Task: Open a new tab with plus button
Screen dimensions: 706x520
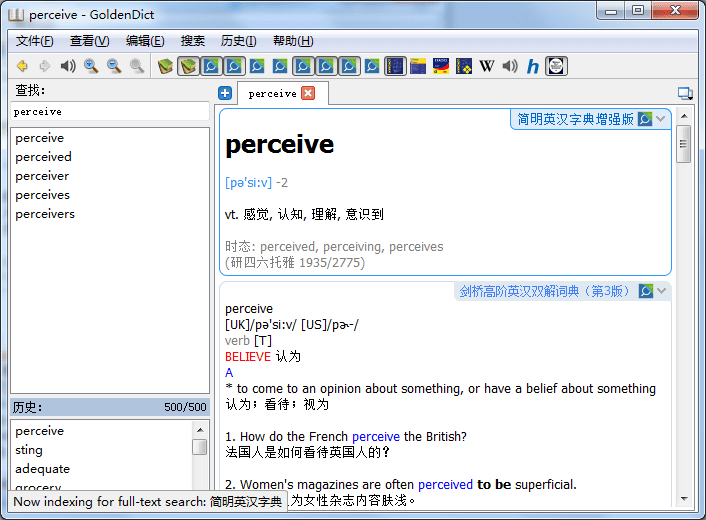Action: click(225, 93)
